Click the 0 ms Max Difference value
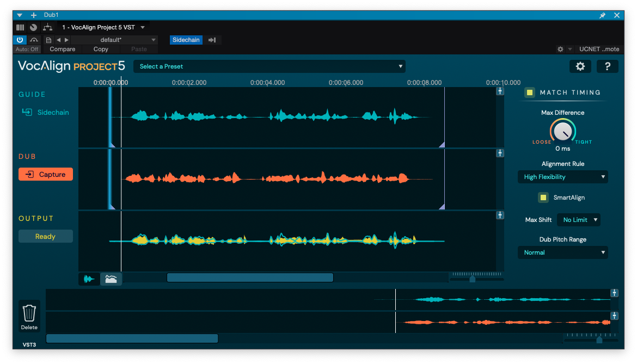637x364 pixels. (x=562, y=149)
